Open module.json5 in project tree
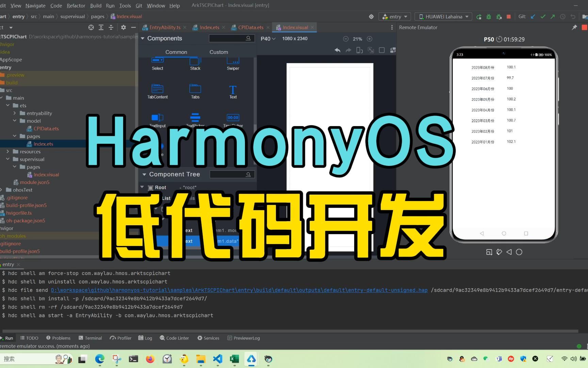 (31, 182)
